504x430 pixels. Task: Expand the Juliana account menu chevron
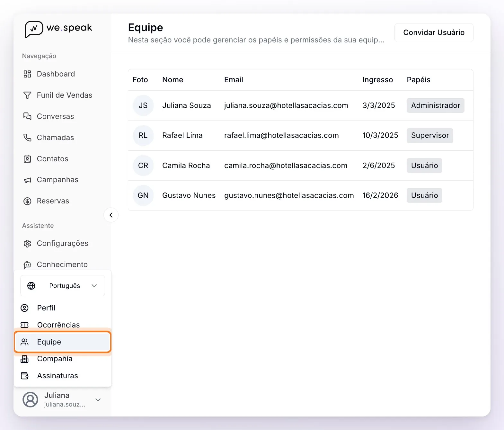[98, 400]
